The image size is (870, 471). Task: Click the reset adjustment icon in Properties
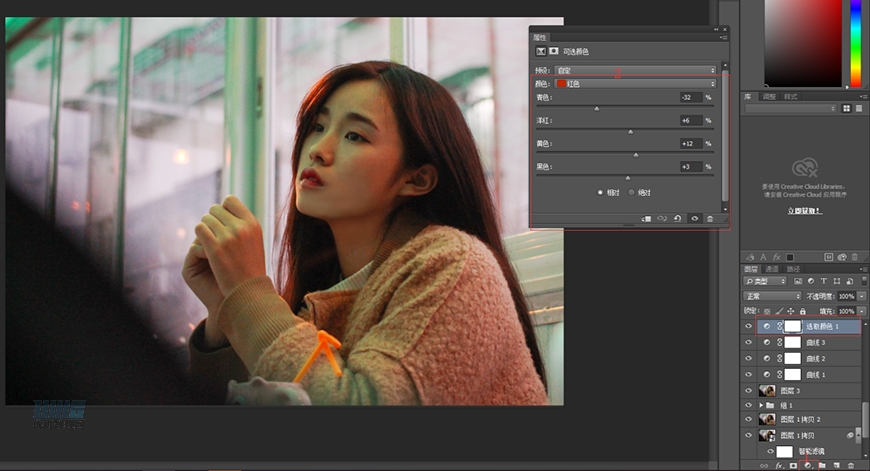point(677,218)
